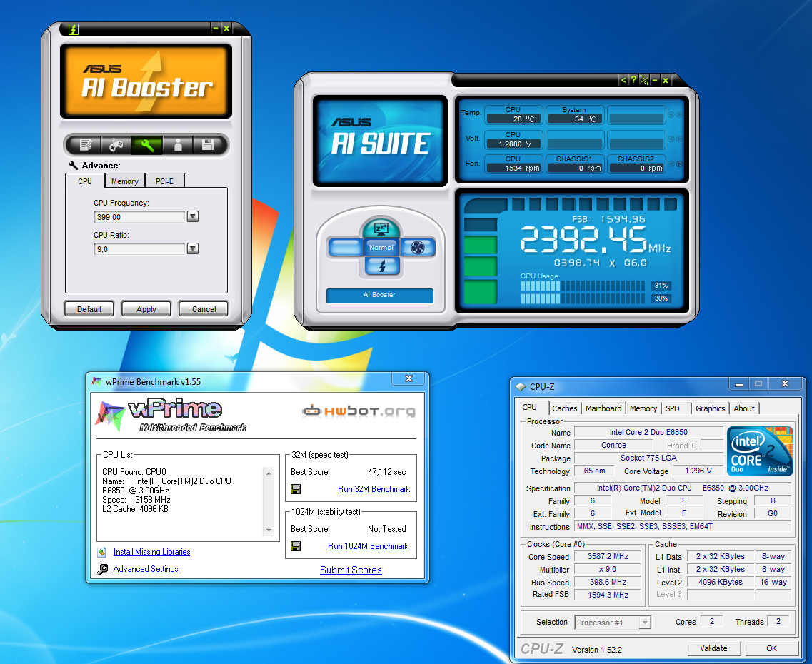
Task: Open Graphics tab in CPU-Z
Action: [710, 408]
